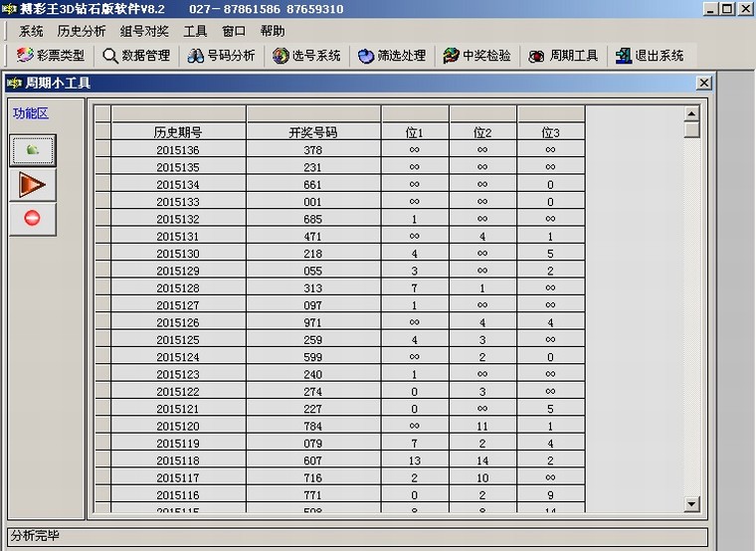Open 数据管理 data management
This screenshot has width=756, height=551.
[x=136, y=56]
